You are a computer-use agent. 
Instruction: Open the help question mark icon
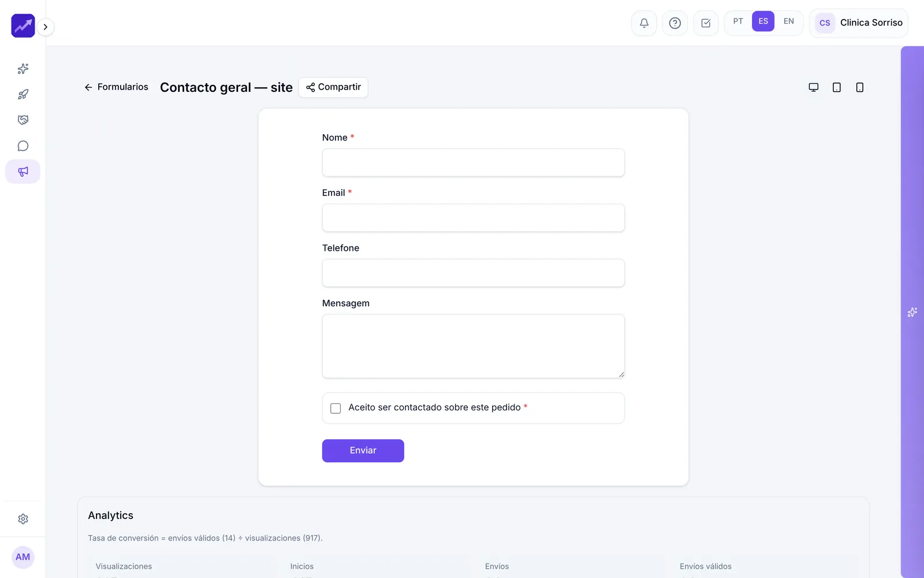coord(675,23)
